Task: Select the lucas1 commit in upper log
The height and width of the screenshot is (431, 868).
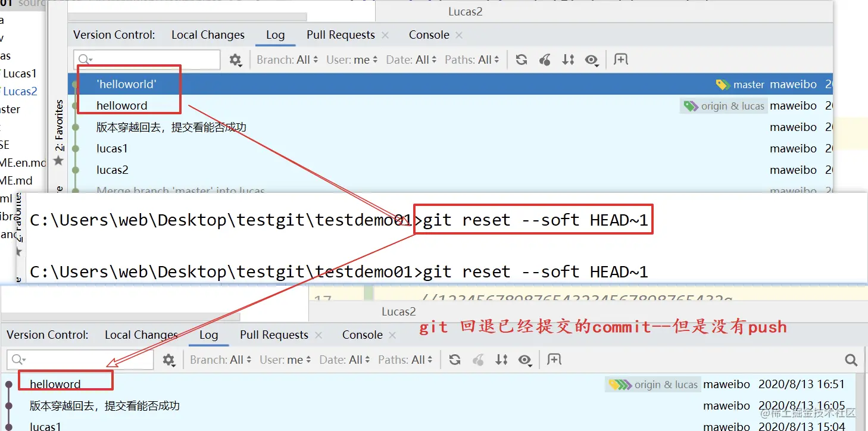Action: 450,149
